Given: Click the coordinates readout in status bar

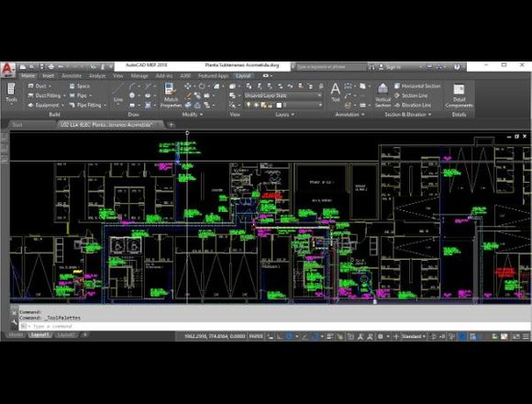Looking at the screenshot, I should tap(215, 336).
